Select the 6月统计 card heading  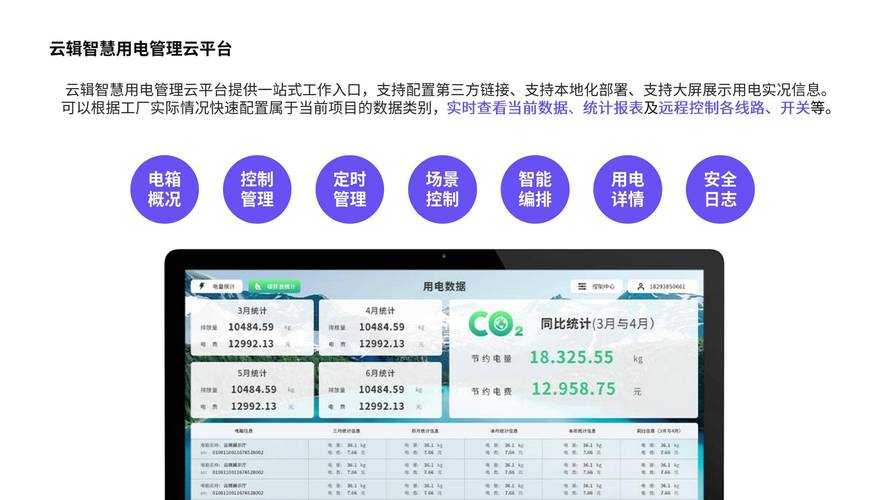(x=380, y=373)
